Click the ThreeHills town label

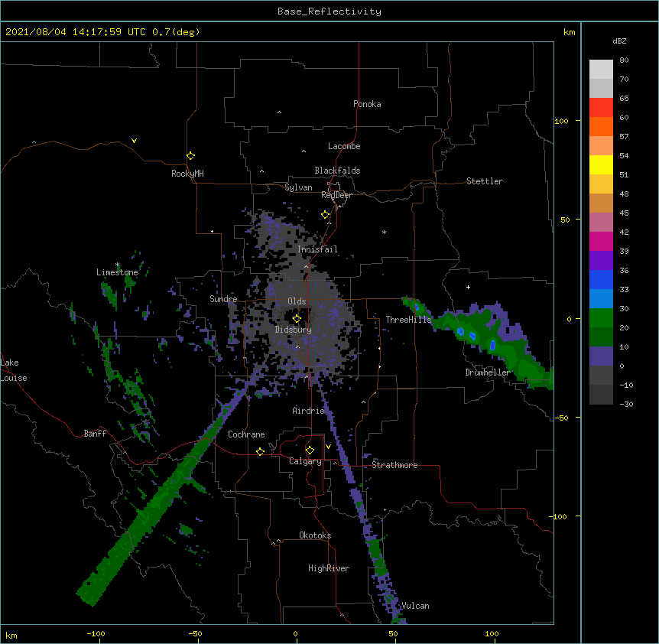pyautogui.click(x=408, y=320)
